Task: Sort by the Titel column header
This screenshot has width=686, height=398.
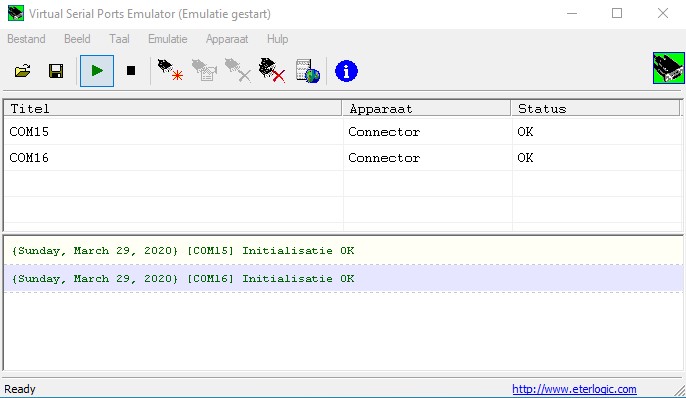Action: click(173, 108)
